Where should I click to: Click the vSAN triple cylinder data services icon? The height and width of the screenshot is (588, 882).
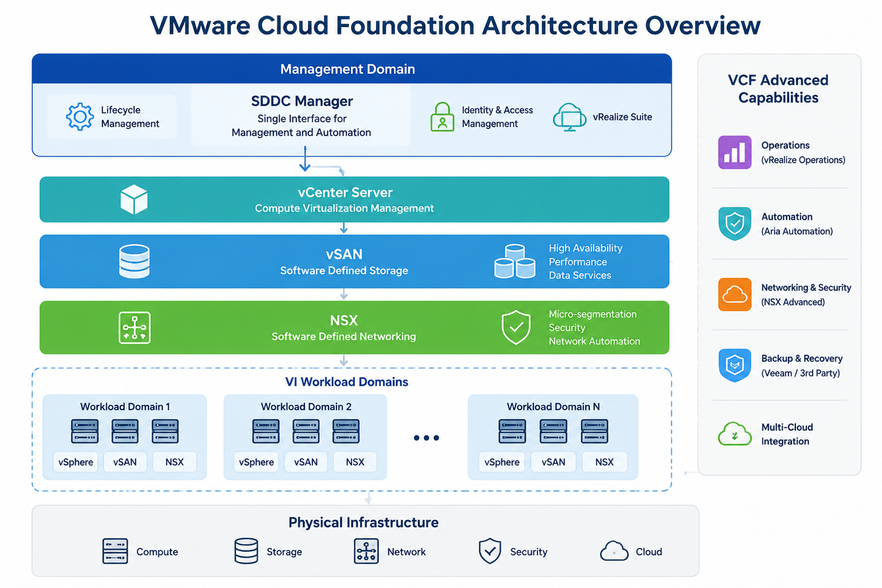514,261
